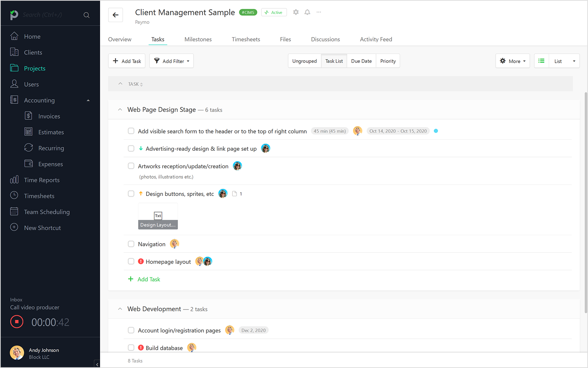Open the Add Filter dropdown
Screen dimensions: 588x368
coord(171,61)
